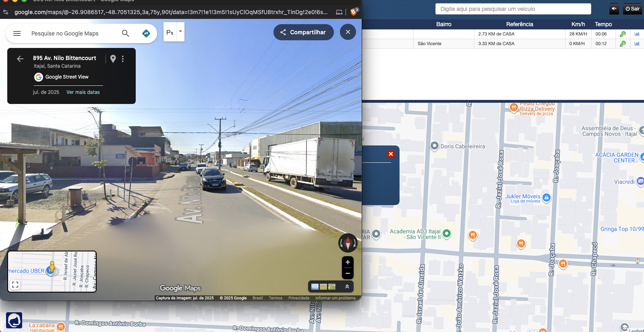Click the Brave Shields icon in address bar

[x=354, y=12]
